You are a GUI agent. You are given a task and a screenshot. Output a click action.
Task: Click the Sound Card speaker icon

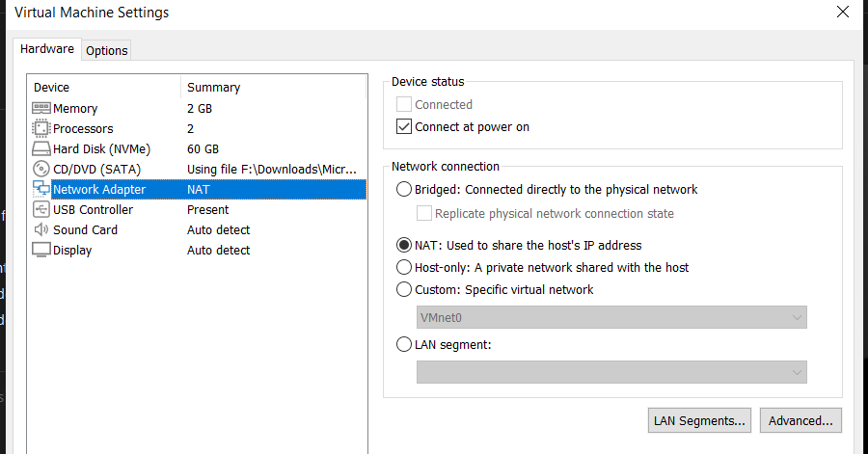tap(41, 230)
